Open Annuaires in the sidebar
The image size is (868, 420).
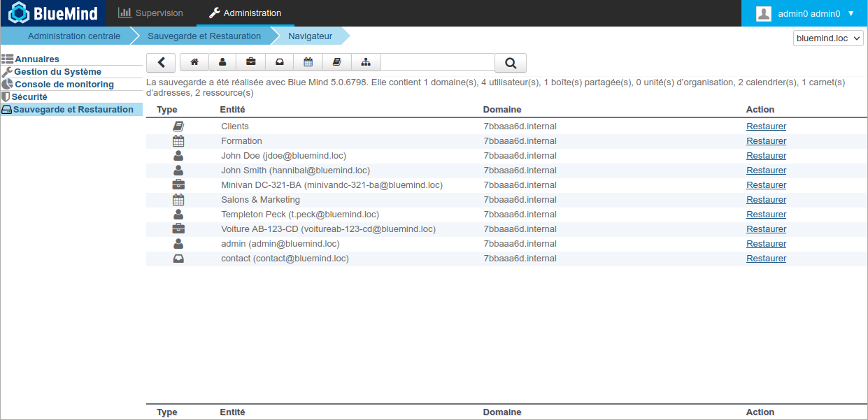[37, 59]
